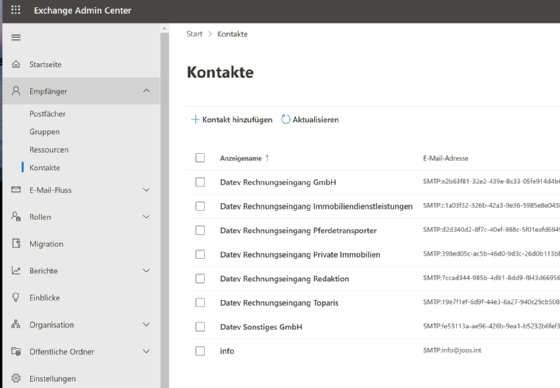Click Aktualisieren button text
Viewport: 560px width, 388px height.
(x=316, y=119)
